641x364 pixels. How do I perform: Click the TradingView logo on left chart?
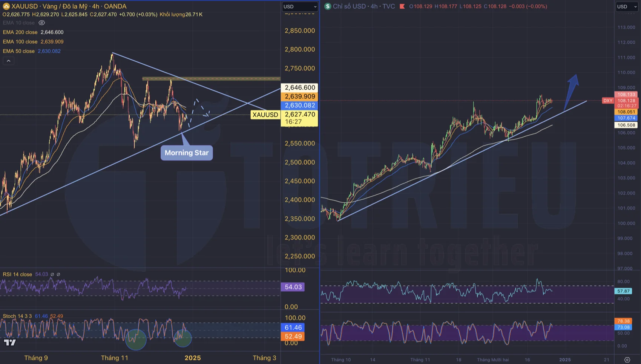10,342
